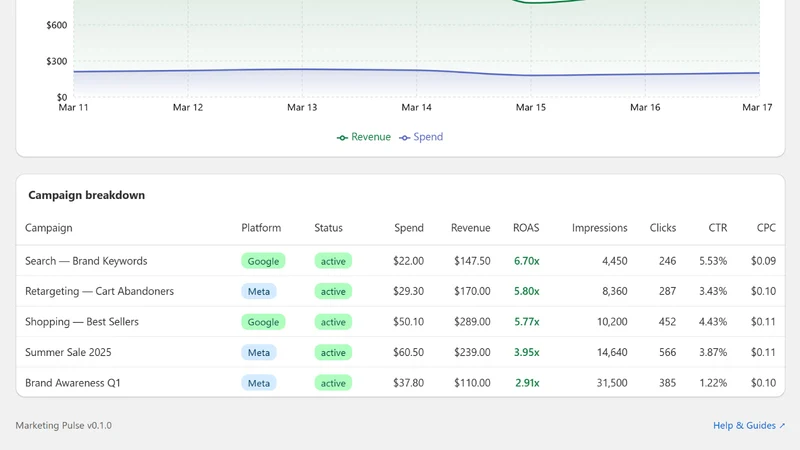Click the Mar 13 chart axis label
Screen dimensions: 800x450
click(x=302, y=107)
